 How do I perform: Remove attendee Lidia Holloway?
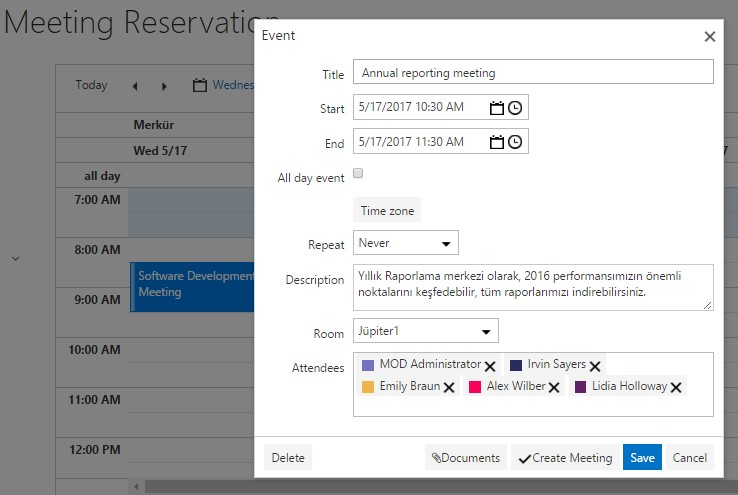click(676, 387)
